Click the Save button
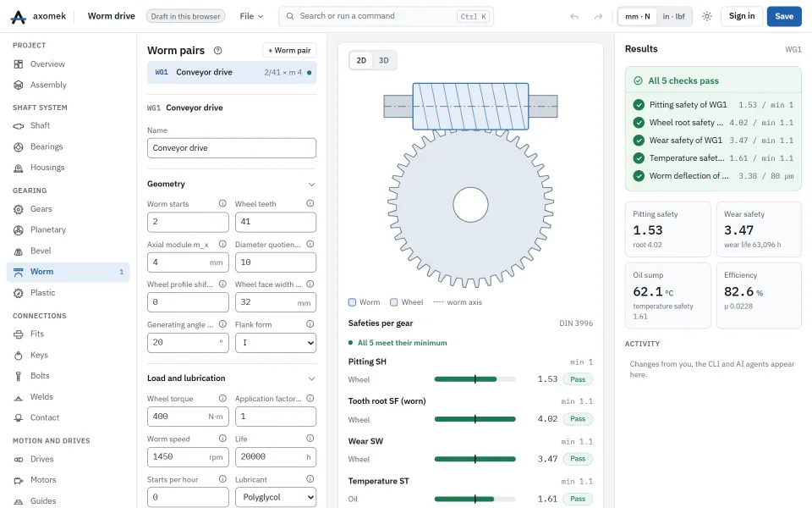 (x=784, y=17)
